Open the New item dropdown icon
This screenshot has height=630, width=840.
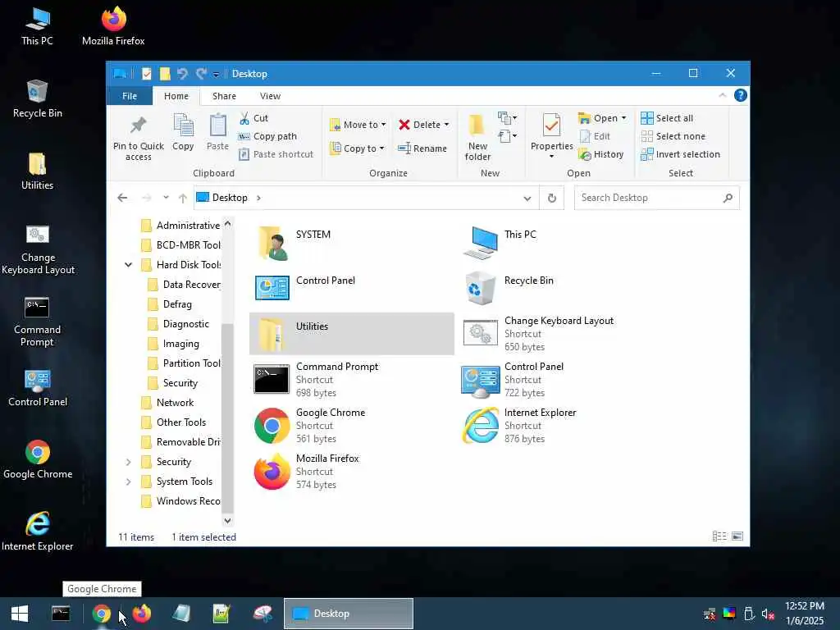pyautogui.click(x=507, y=117)
